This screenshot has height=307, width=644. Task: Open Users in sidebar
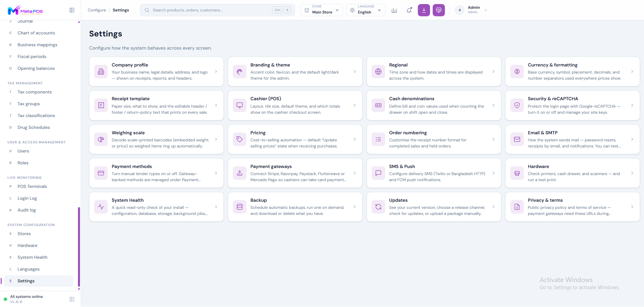click(x=38, y=151)
